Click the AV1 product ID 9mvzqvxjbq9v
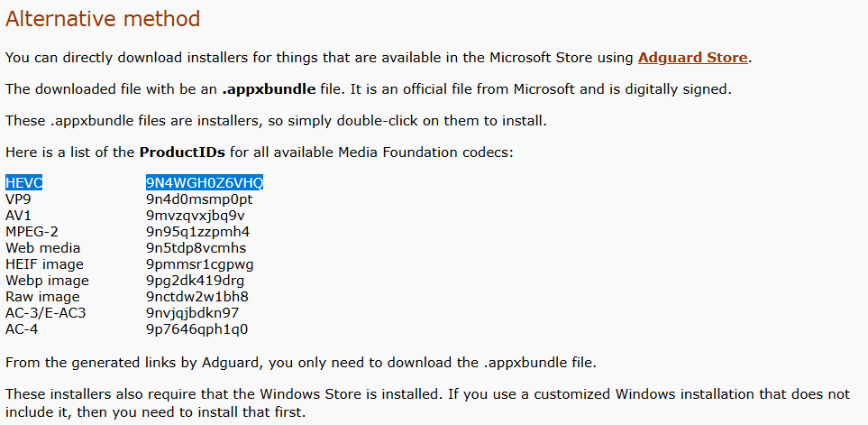The width and height of the screenshot is (868, 425). (x=196, y=216)
